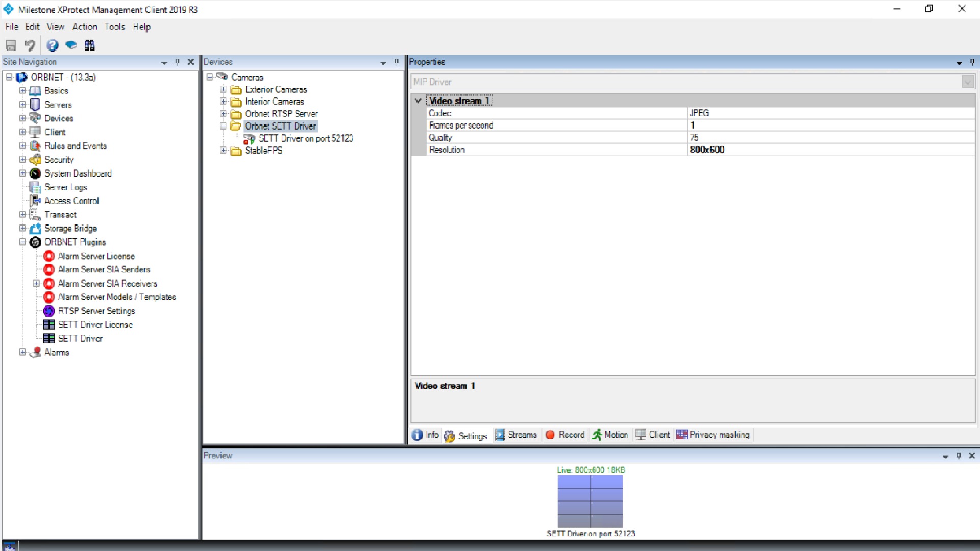Viewport: 980px width, 551px height.
Task: Select Orbnet RTSP Server folder
Action: click(x=281, y=114)
